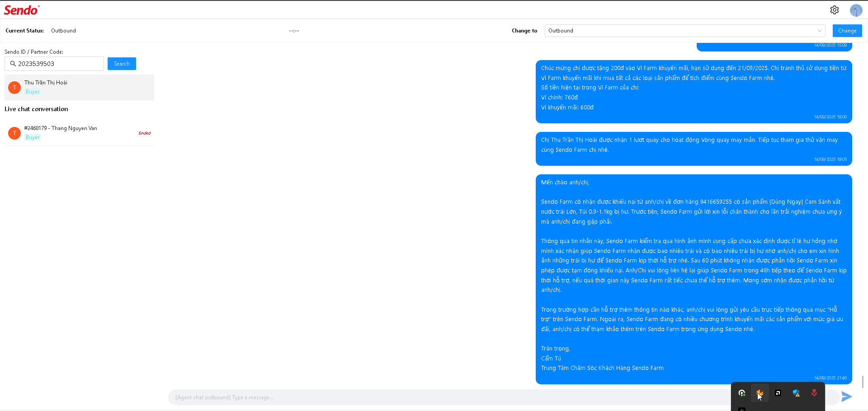Click Buyer tag under Thang Nguyen Van
868x411 pixels.
[33, 137]
